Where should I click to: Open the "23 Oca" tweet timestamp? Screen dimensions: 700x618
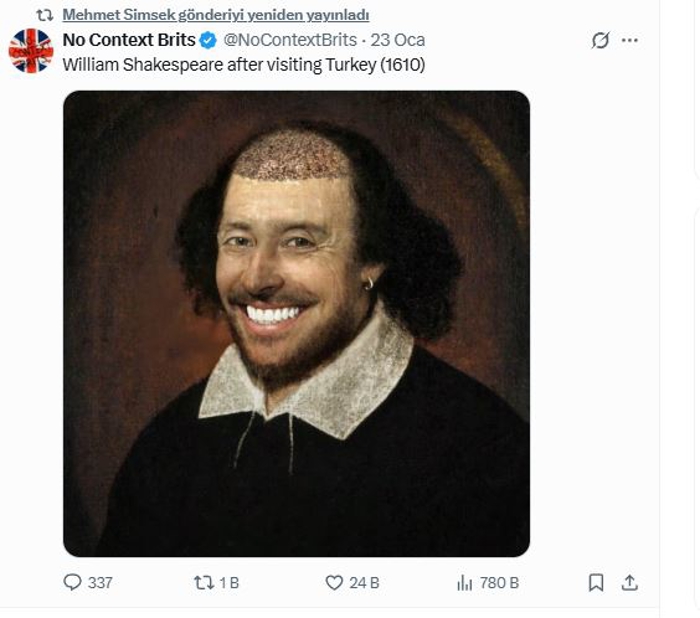(398, 41)
